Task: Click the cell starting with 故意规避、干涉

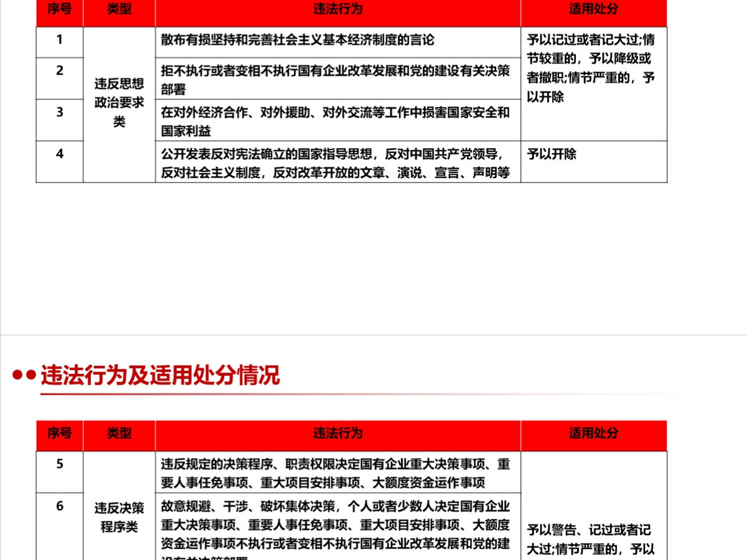Action: 338,526
